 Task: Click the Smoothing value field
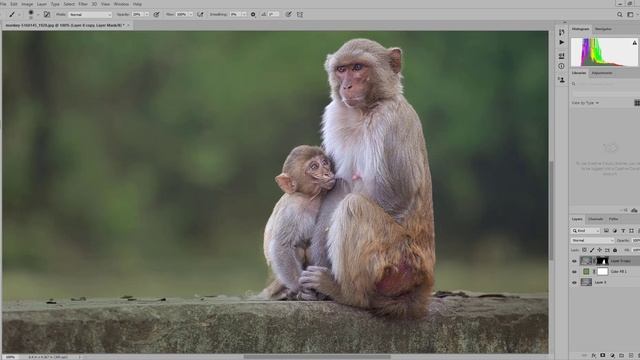pos(235,14)
